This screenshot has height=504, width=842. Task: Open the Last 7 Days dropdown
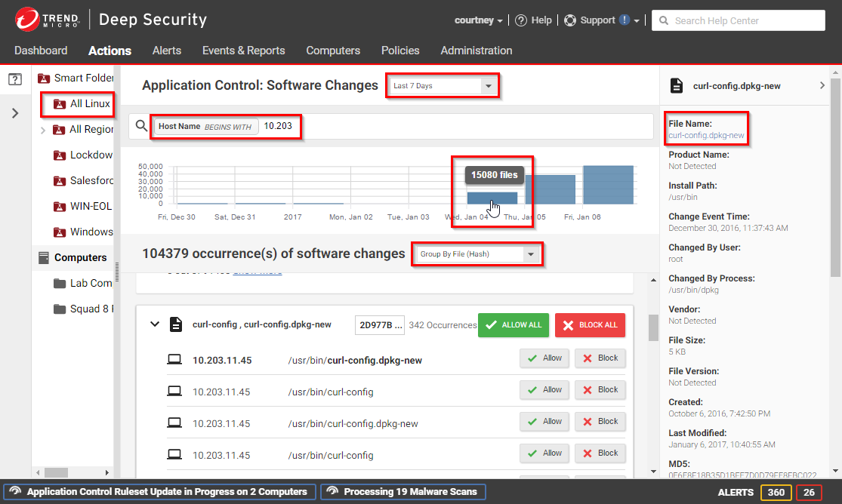[443, 86]
